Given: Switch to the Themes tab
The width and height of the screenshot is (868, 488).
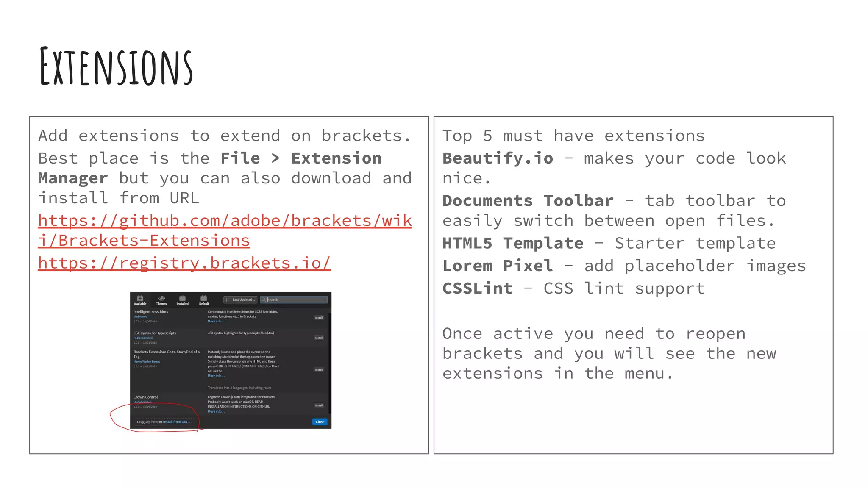Looking at the screenshot, I should click(x=161, y=300).
